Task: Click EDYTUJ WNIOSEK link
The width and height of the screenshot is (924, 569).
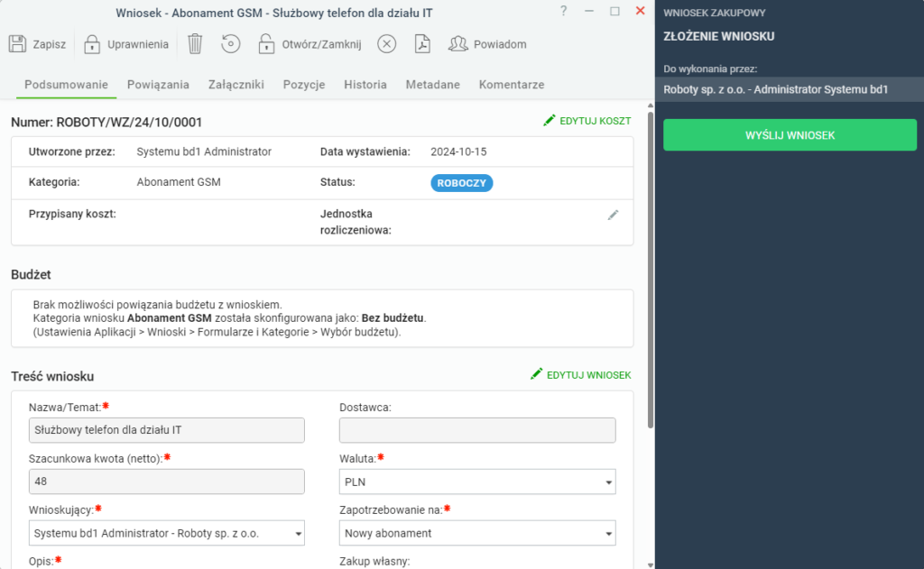Action: tap(588, 375)
